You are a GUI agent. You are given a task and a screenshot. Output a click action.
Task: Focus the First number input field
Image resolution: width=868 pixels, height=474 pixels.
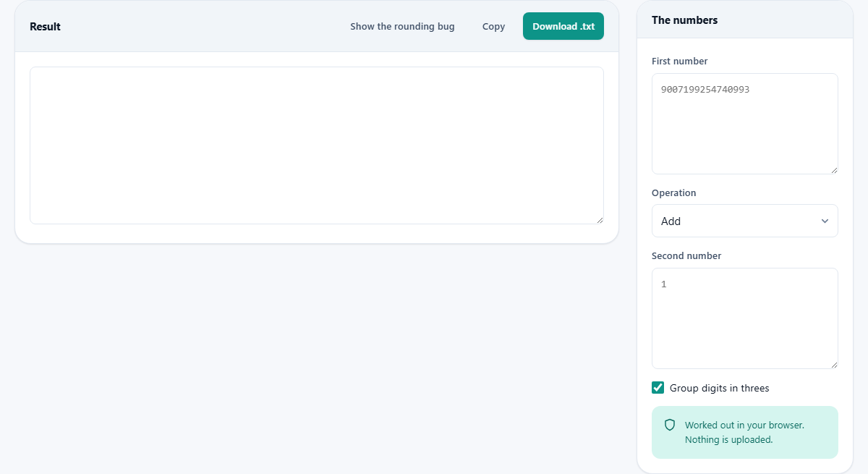(745, 124)
